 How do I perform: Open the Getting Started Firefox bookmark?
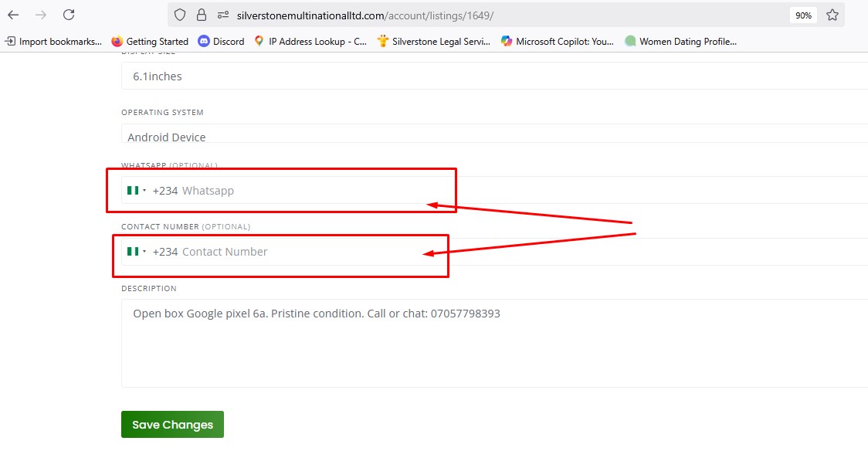(x=150, y=42)
